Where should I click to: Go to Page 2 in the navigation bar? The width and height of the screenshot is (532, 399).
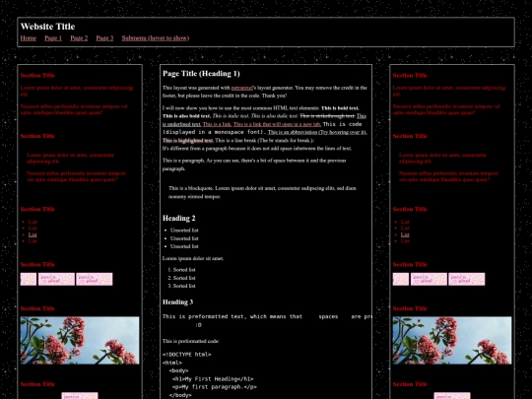[x=79, y=38]
